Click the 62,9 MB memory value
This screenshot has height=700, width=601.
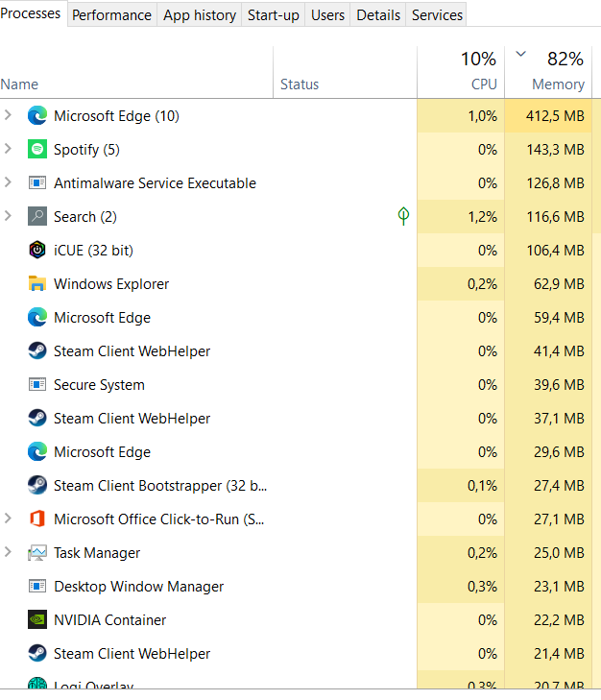(559, 284)
